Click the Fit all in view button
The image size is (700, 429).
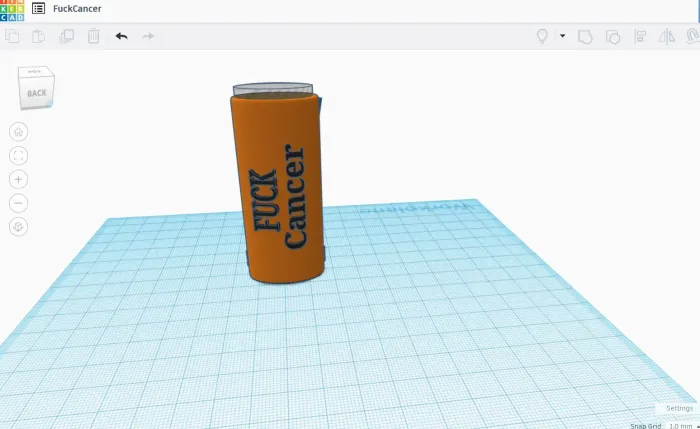[x=18, y=155]
